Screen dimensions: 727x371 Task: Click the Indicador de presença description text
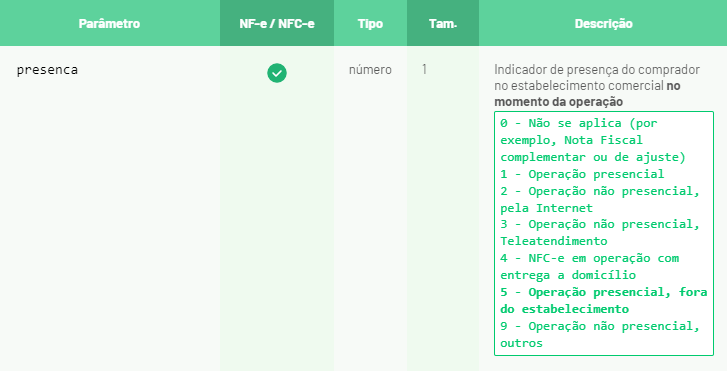[597, 70]
